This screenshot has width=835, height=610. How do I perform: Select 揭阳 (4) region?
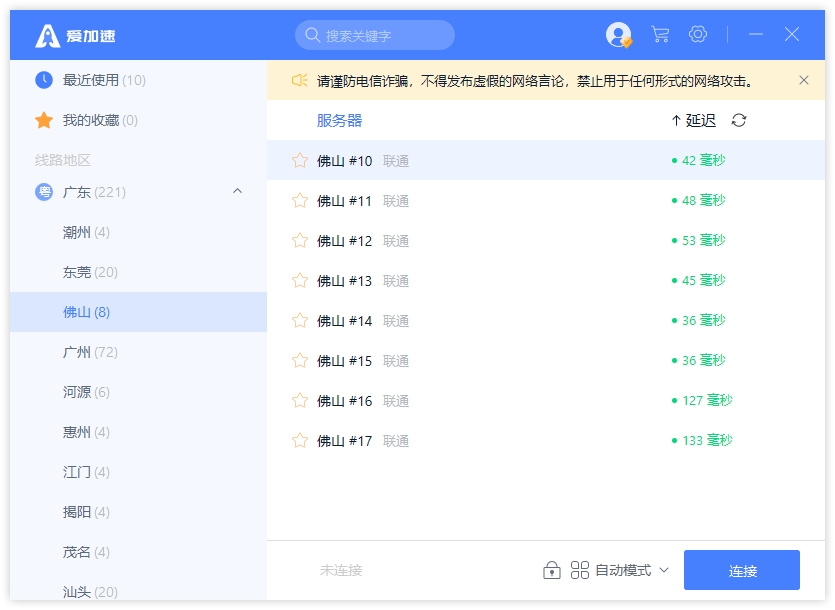138,512
